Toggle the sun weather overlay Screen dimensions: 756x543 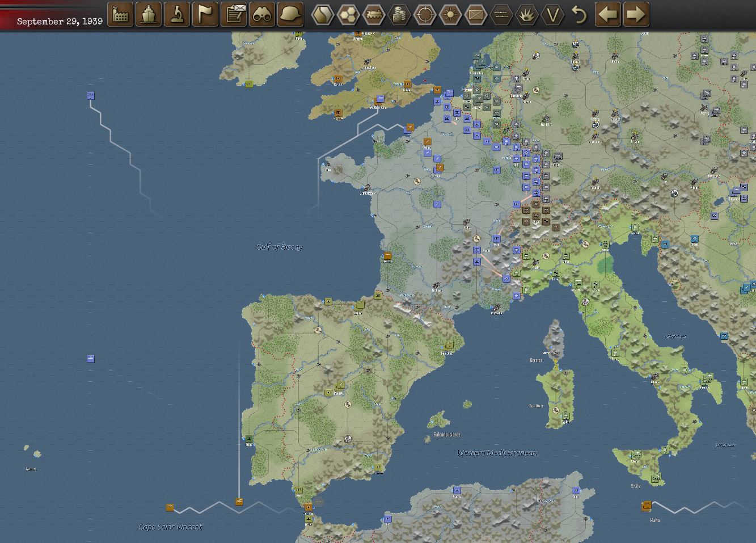tap(450, 15)
